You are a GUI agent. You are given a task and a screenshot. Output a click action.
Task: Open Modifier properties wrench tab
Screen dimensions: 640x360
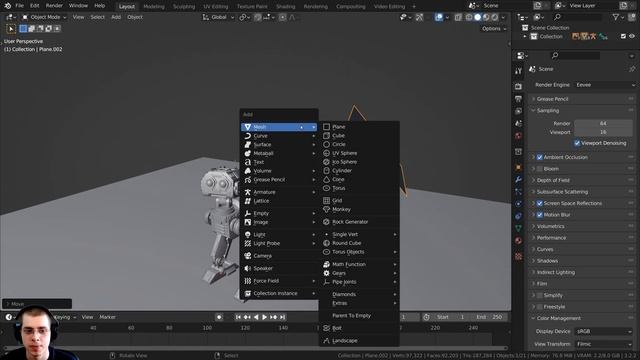[518, 179]
